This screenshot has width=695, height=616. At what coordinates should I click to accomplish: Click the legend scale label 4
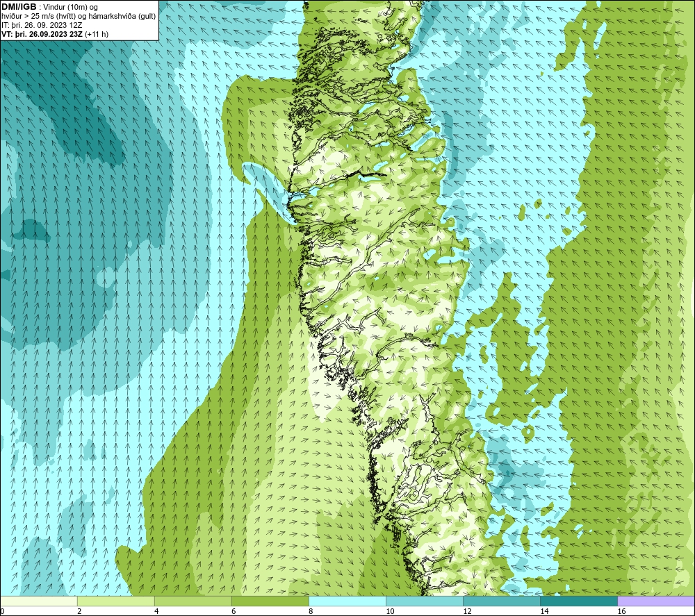(x=156, y=611)
